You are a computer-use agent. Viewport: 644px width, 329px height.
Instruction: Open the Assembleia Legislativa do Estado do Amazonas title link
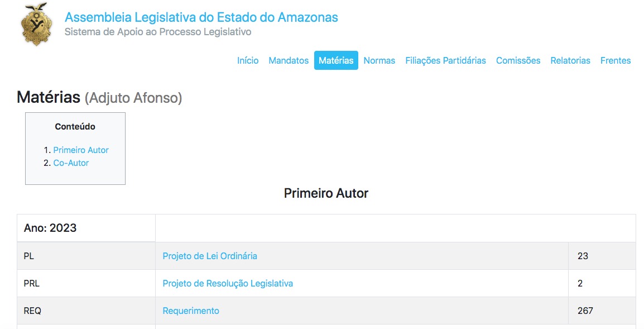[201, 17]
